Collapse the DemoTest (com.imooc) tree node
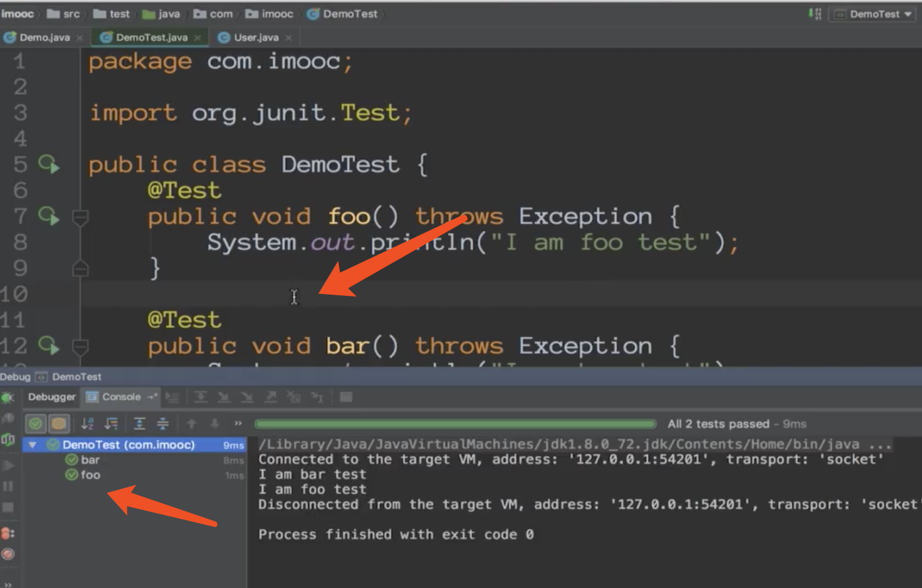The width and height of the screenshot is (922, 588). tap(32, 444)
